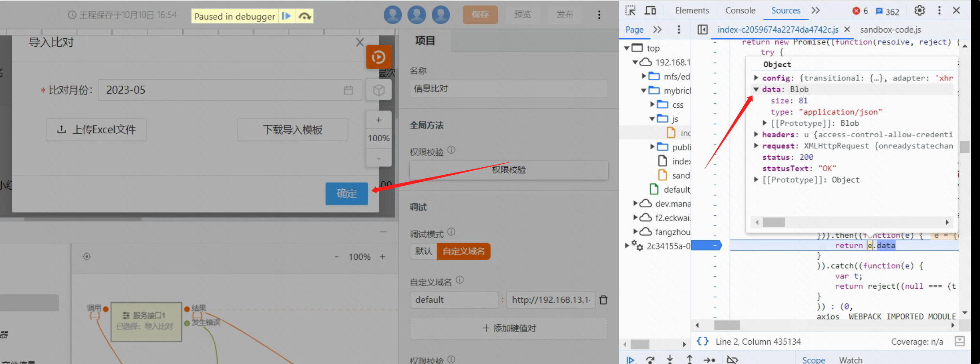Click the 3D cube icon button
980x364 pixels.
tap(379, 90)
